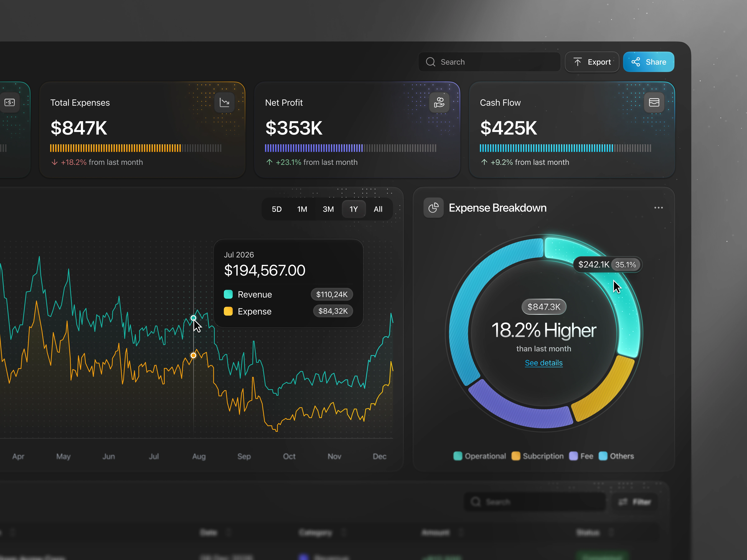
Task: Click the share icon in Share button
Action: (636, 62)
